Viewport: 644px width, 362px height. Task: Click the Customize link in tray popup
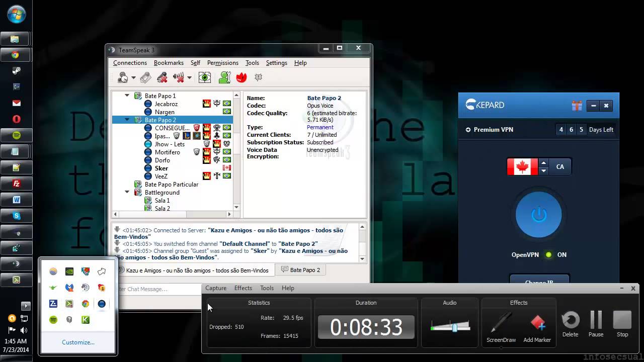[x=78, y=342]
